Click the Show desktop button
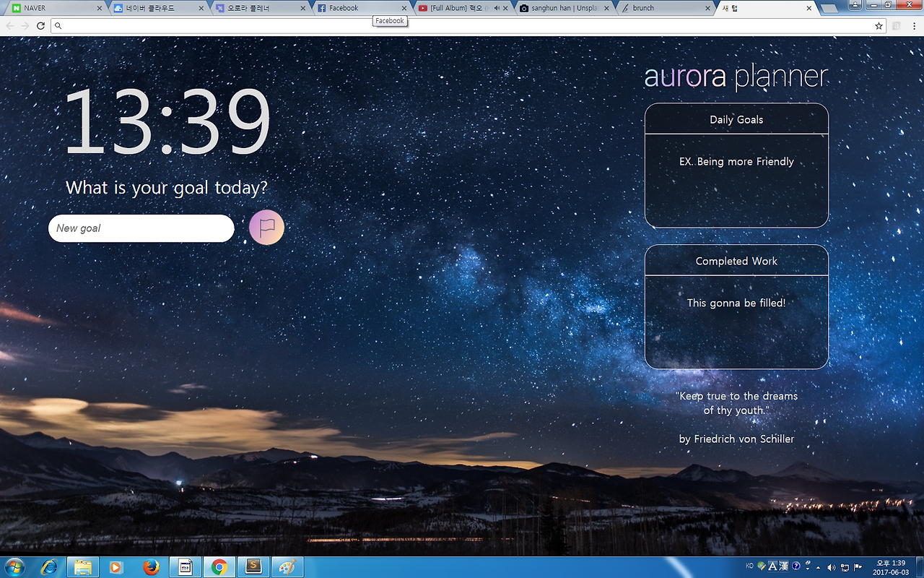 click(919, 567)
